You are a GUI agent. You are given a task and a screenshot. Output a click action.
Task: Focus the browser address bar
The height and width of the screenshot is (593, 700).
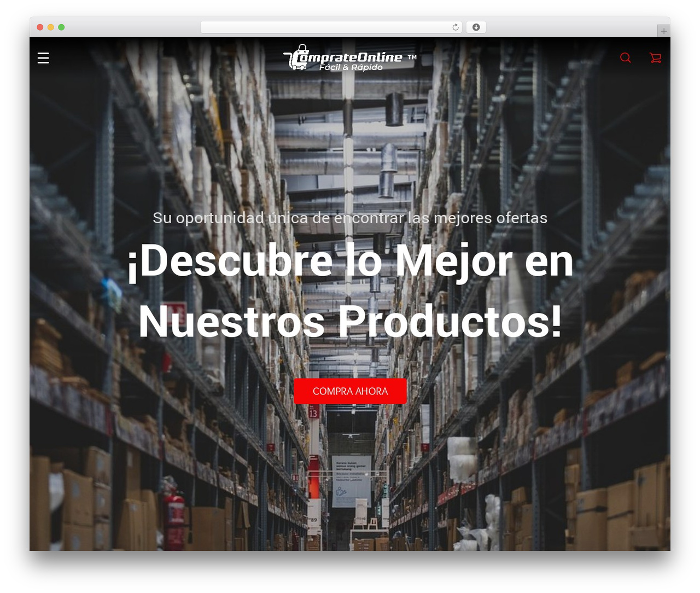[x=331, y=27]
